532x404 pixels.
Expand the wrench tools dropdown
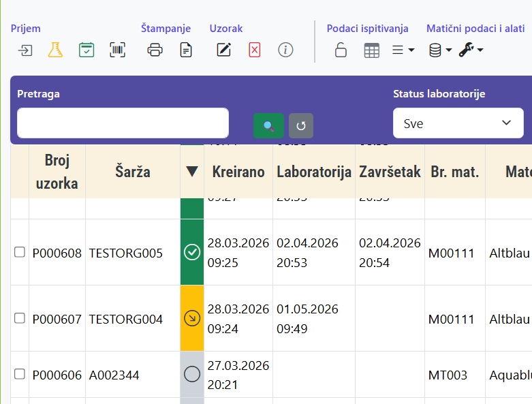(x=471, y=50)
